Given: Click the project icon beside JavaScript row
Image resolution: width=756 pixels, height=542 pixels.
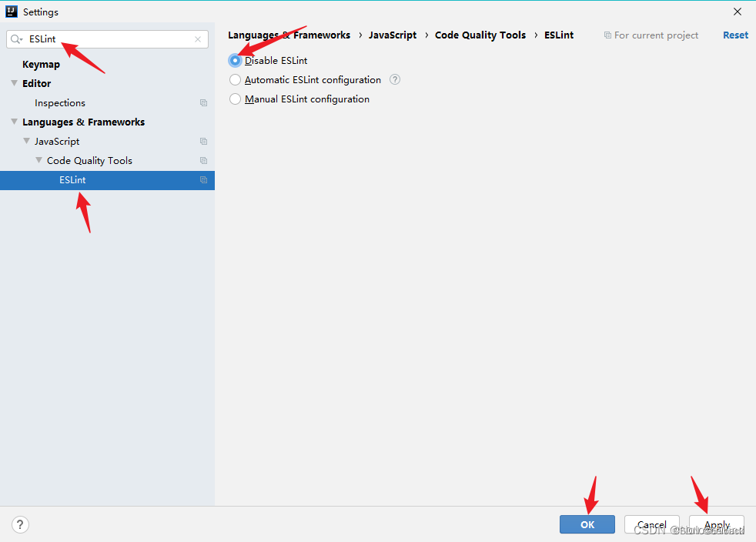Looking at the screenshot, I should pos(203,142).
